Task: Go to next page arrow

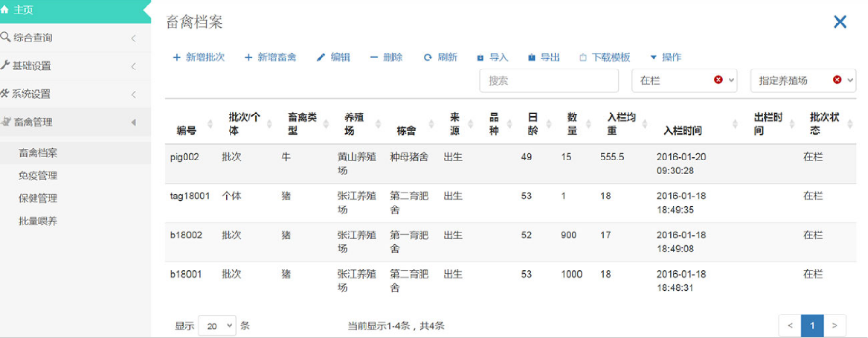Action: [834, 326]
